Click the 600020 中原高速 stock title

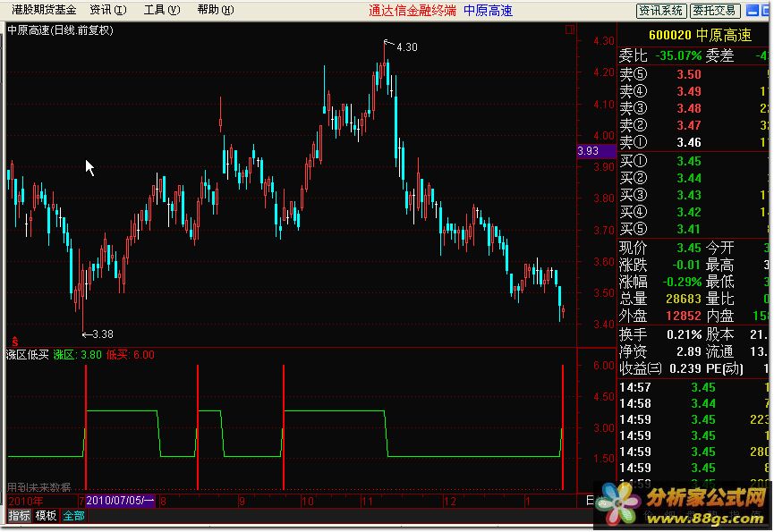coord(700,35)
